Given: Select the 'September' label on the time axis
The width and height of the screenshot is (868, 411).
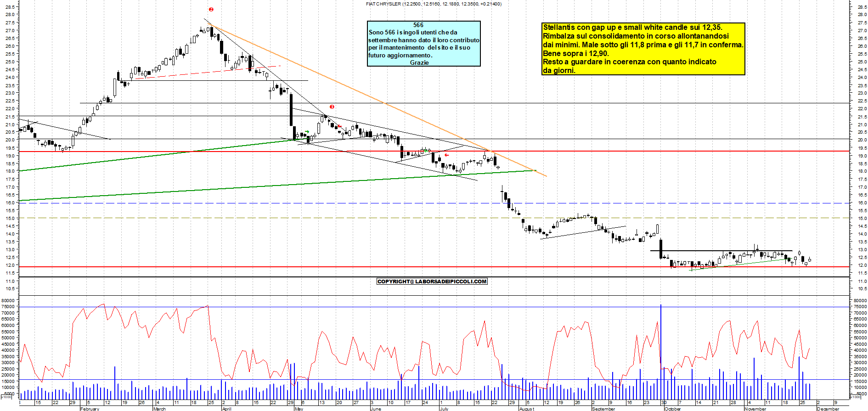Looking at the screenshot, I should 603,409.
